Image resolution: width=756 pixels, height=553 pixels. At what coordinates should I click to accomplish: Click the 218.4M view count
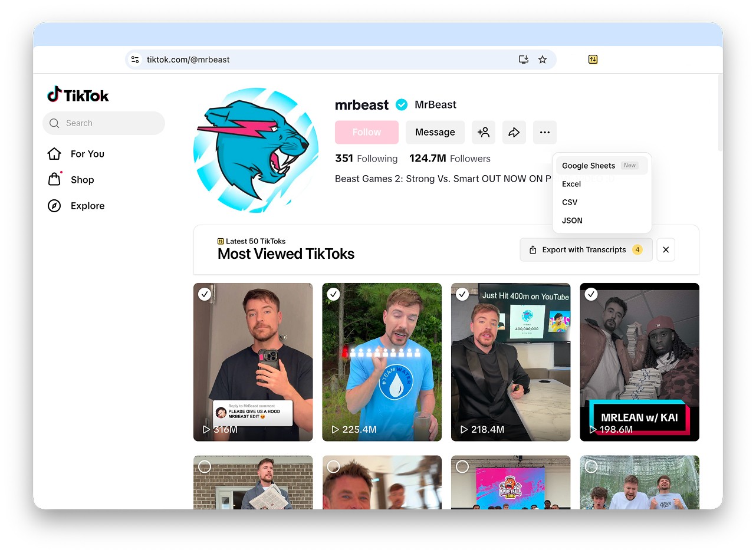487,430
